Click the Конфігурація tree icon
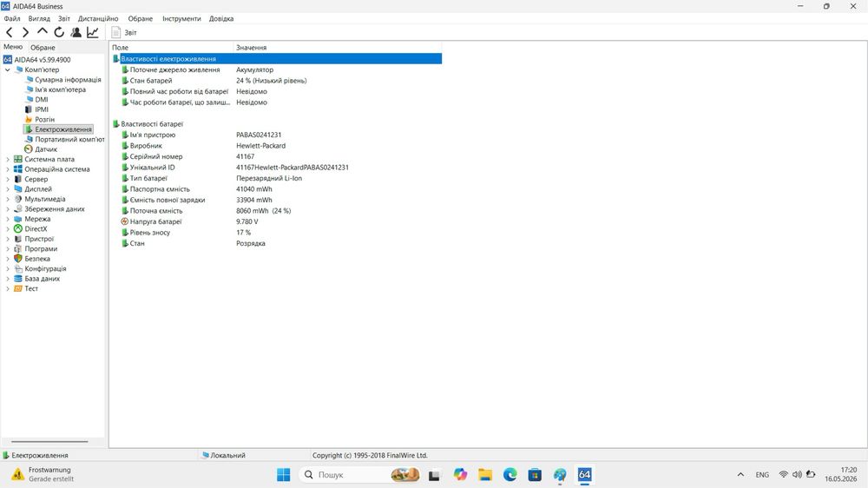 pos(17,268)
